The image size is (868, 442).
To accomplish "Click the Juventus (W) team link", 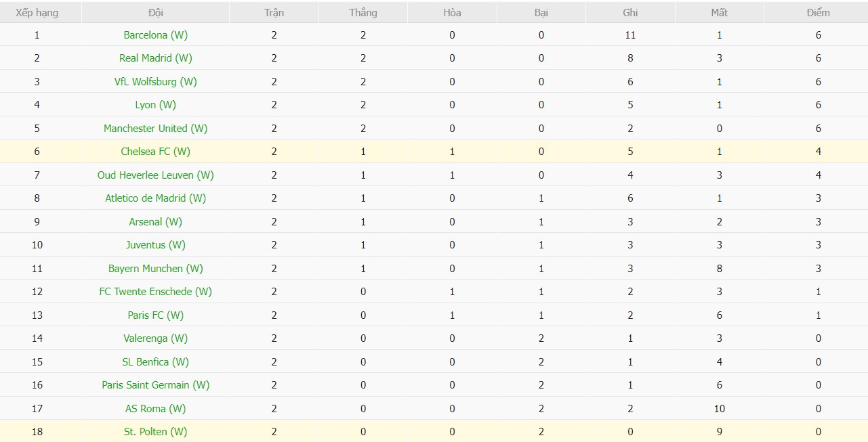I will pyautogui.click(x=155, y=245).
